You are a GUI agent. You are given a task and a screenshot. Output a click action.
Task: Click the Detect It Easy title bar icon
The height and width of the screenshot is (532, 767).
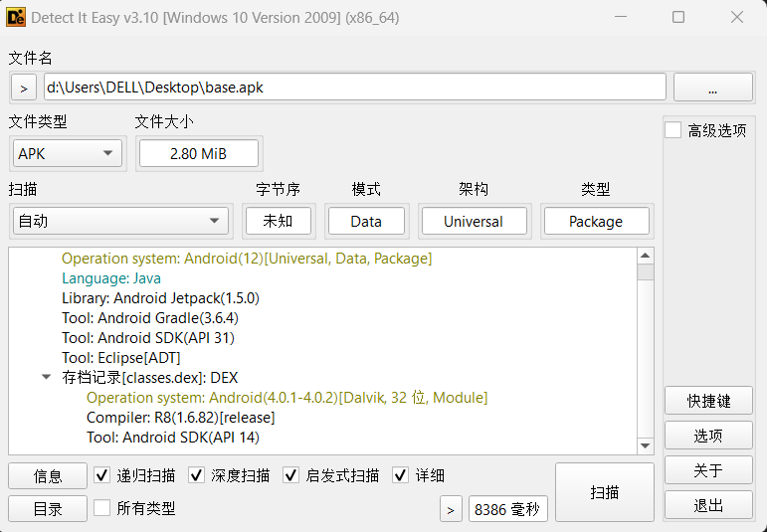click(16, 18)
